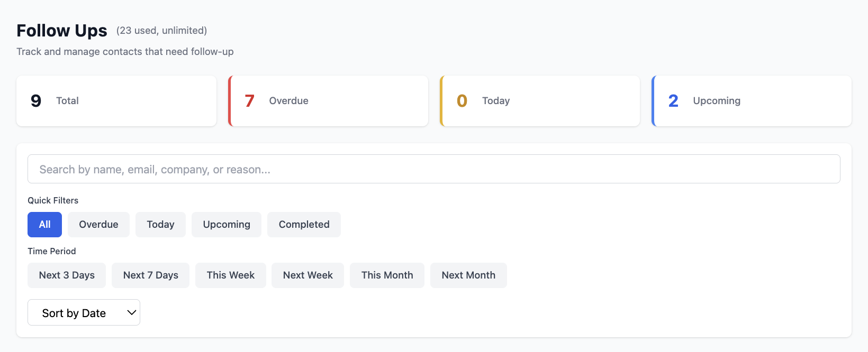Select the This Month time period
The width and height of the screenshot is (868, 352).
click(x=387, y=275)
